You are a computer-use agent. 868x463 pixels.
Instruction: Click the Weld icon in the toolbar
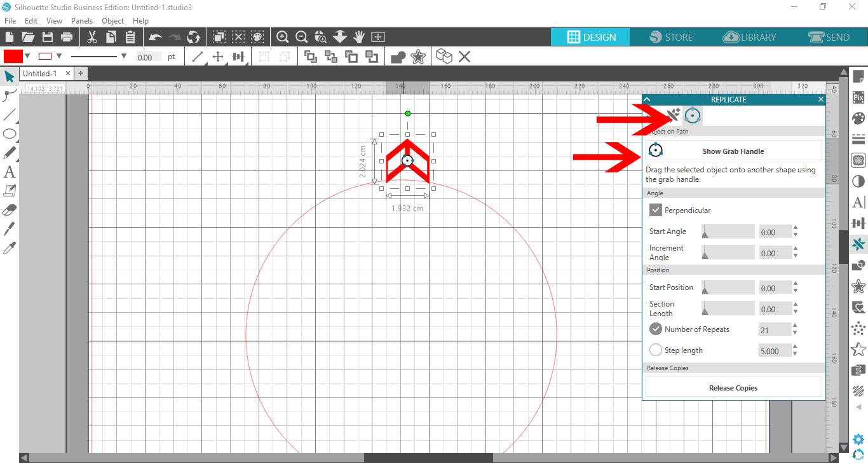[x=398, y=57]
